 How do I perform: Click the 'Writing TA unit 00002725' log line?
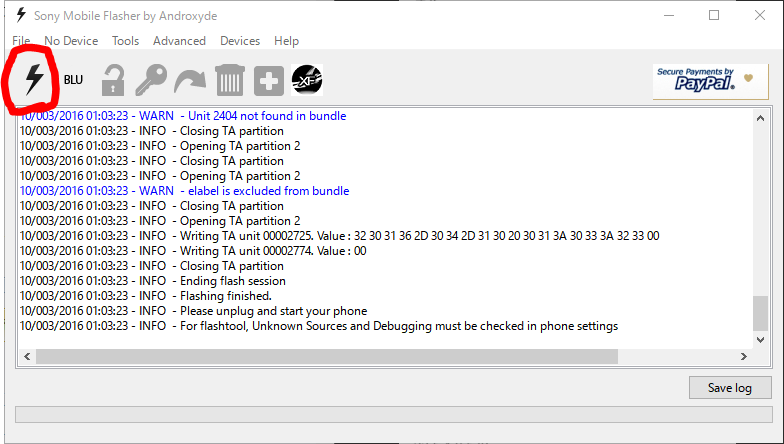pyautogui.click(x=340, y=236)
